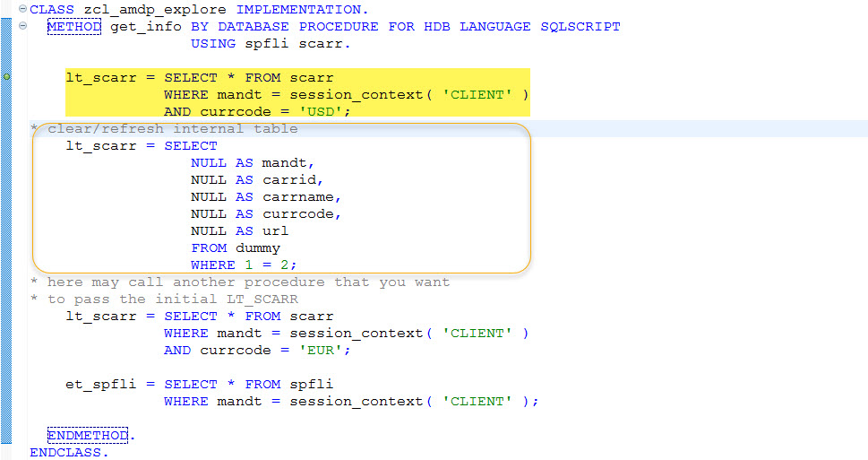Click NULL AS mandt line
Image resolution: width=868 pixels, height=460 pixels.
253,163
